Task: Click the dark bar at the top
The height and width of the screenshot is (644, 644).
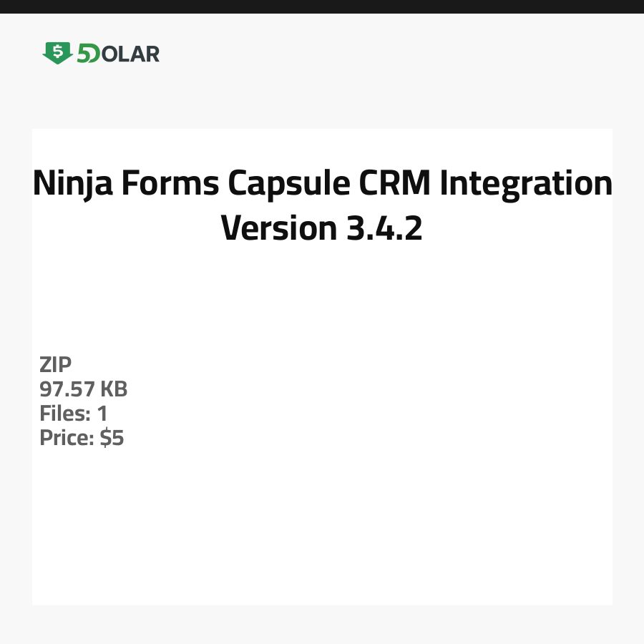Action: [322, 6]
